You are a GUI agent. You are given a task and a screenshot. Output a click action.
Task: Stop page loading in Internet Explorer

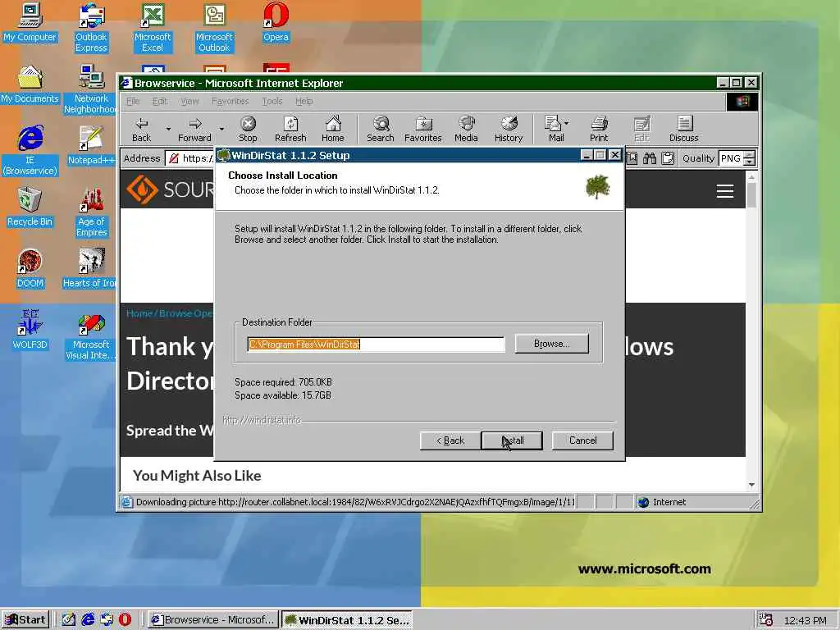[x=248, y=129]
